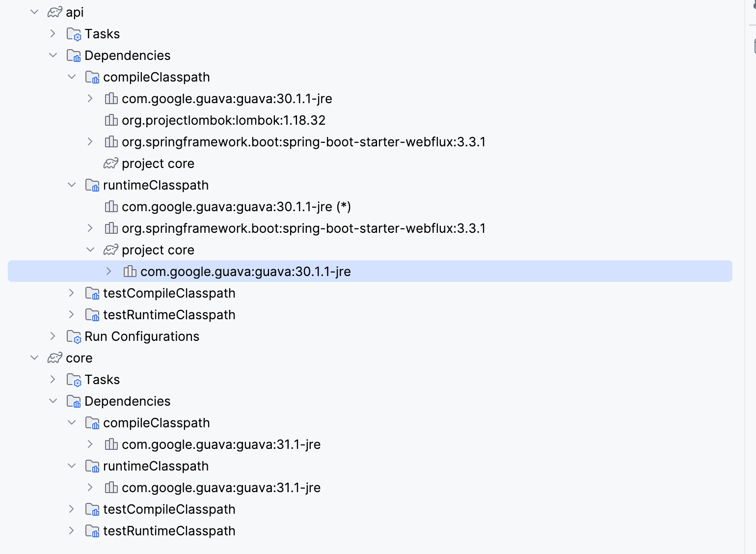Image resolution: width=756 pixels, height=554 pixels.
Task: Click runtimeClasspath folder icon under core
Action: pyautogui.click(x=92, y=466)
